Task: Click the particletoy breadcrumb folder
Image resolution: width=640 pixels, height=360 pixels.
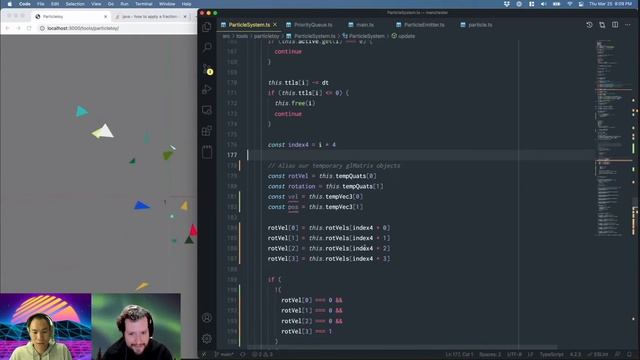Action: [x=267, y=36]
